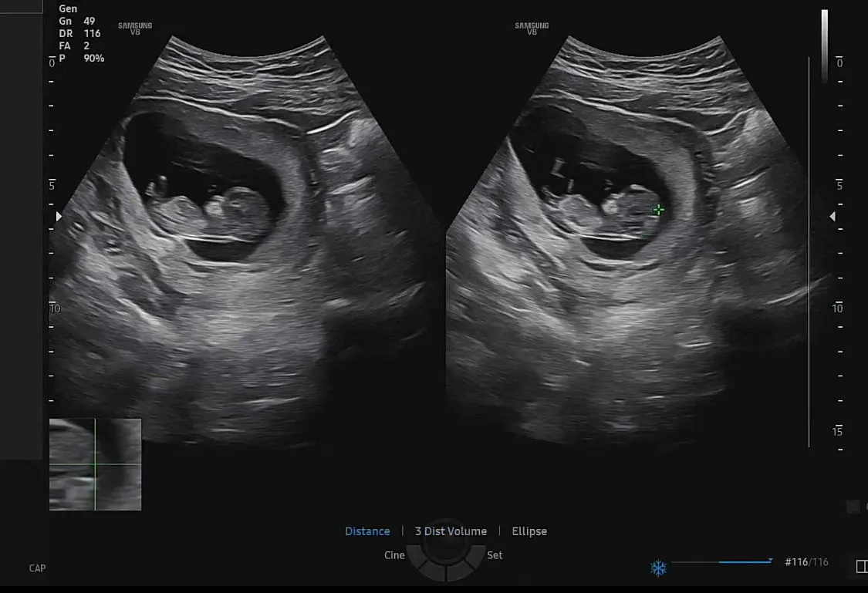Toggle the dual screen layout icon
The width and height of the screenshot is (868, 593).
[x=861, y=567]
